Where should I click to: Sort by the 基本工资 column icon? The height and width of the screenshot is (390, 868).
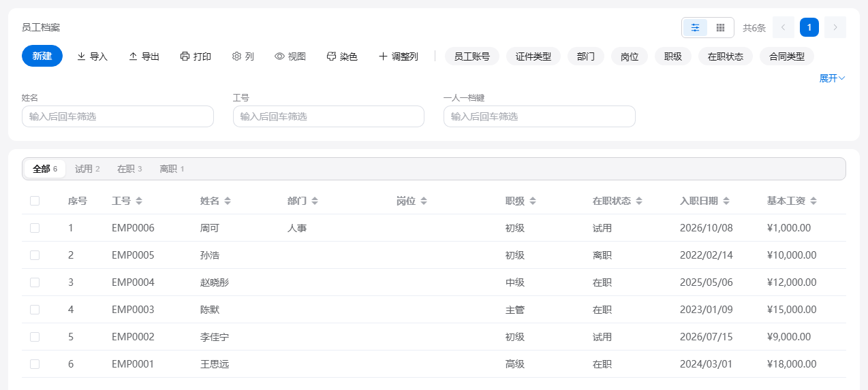pos(813,201)
